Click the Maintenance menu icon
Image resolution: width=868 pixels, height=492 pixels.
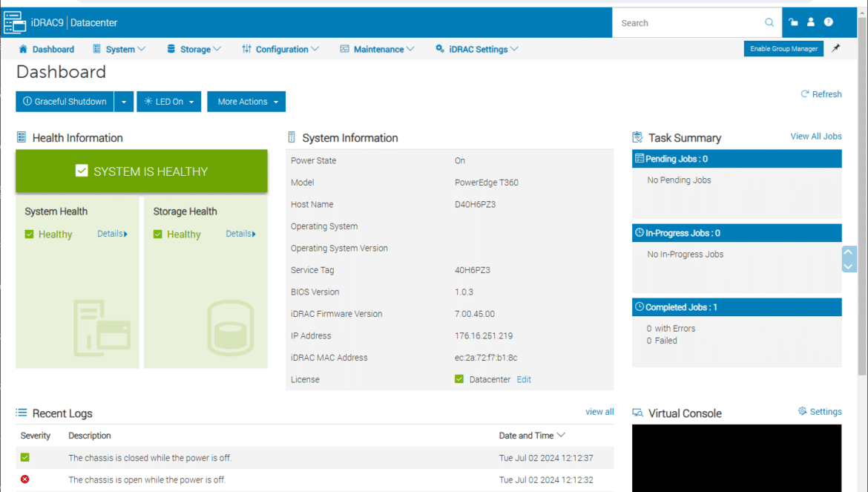tap(344, 49)
